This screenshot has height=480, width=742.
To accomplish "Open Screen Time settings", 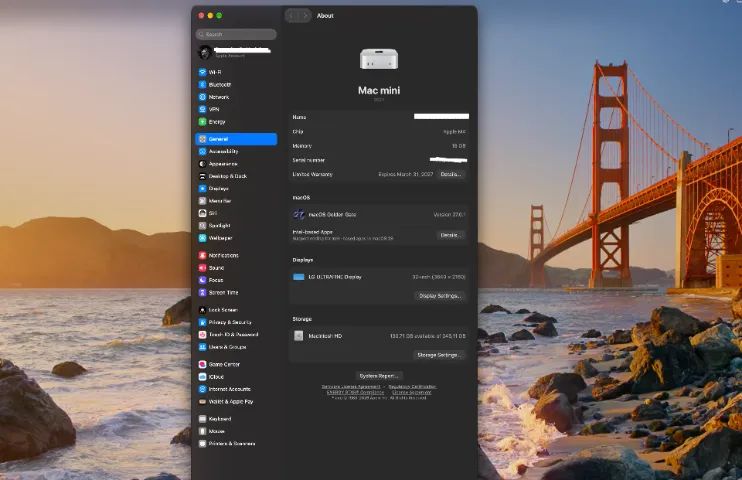I will coord(236,293).
